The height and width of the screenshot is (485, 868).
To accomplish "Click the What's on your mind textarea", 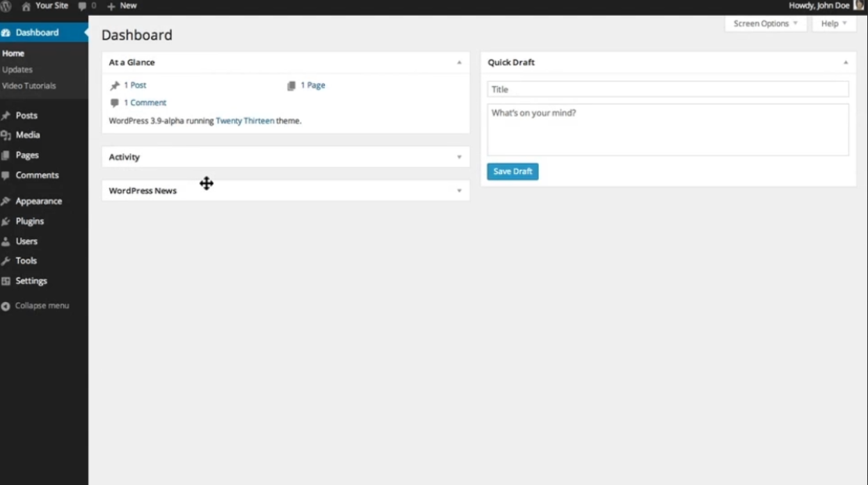I will click(668, 129).
